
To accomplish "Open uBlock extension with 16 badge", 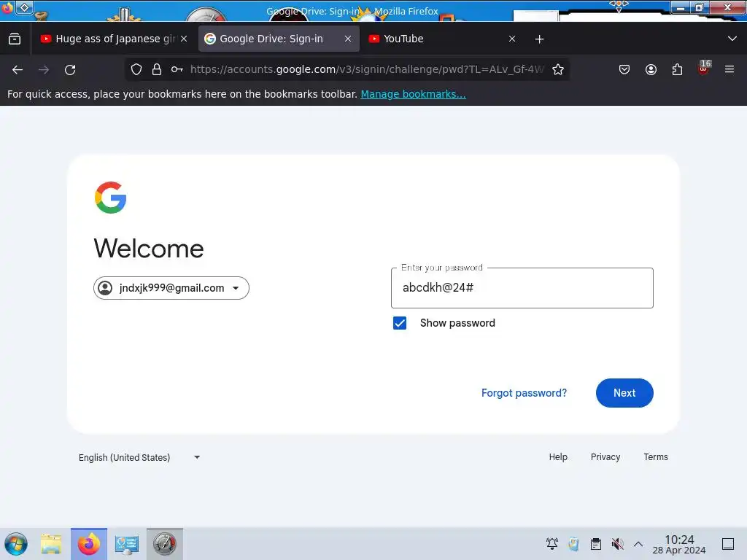I will pos(704,69).
